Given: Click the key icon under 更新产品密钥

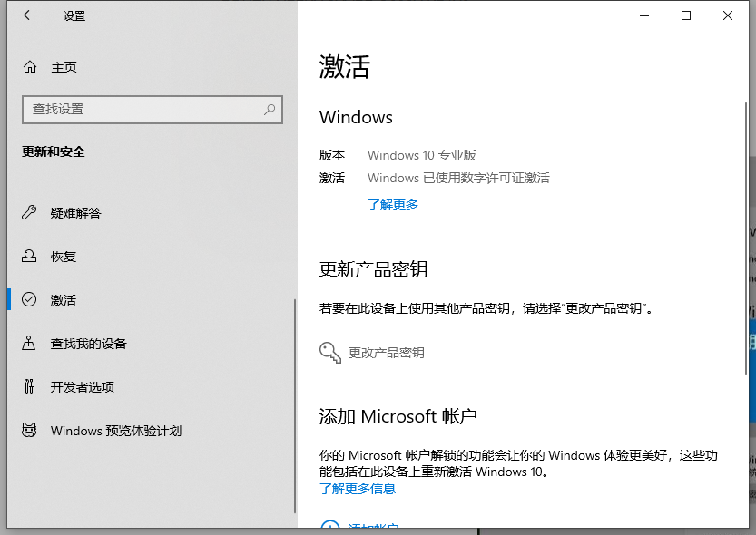Looking at the screenshot, I should 330,352.
